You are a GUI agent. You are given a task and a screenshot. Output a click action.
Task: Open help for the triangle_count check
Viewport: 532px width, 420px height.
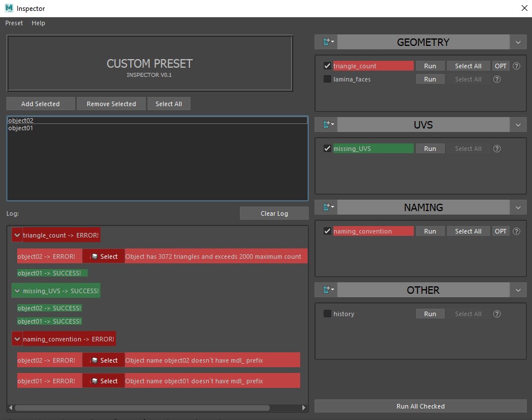point(515,65)
